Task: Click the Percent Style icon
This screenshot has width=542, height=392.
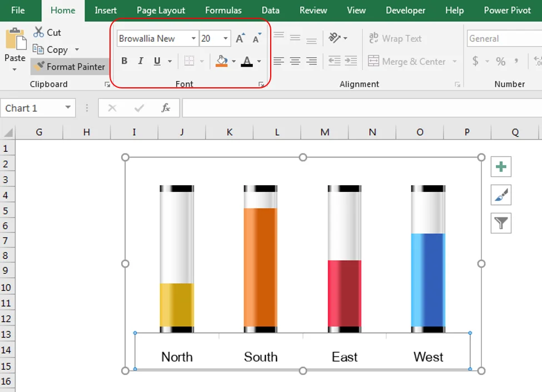Action: [x=500, y=61]
